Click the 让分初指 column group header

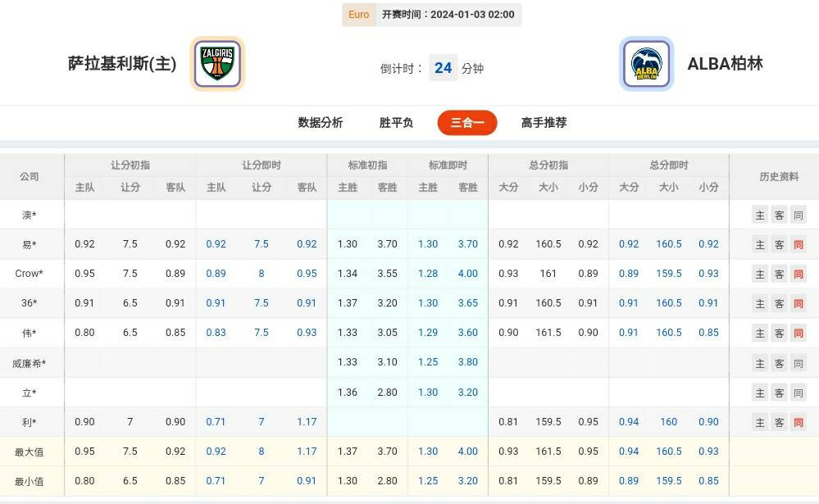tap(130, 165)
